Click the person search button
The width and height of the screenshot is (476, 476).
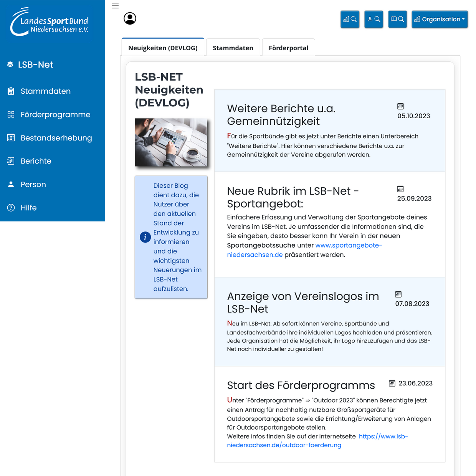point(374,19)
